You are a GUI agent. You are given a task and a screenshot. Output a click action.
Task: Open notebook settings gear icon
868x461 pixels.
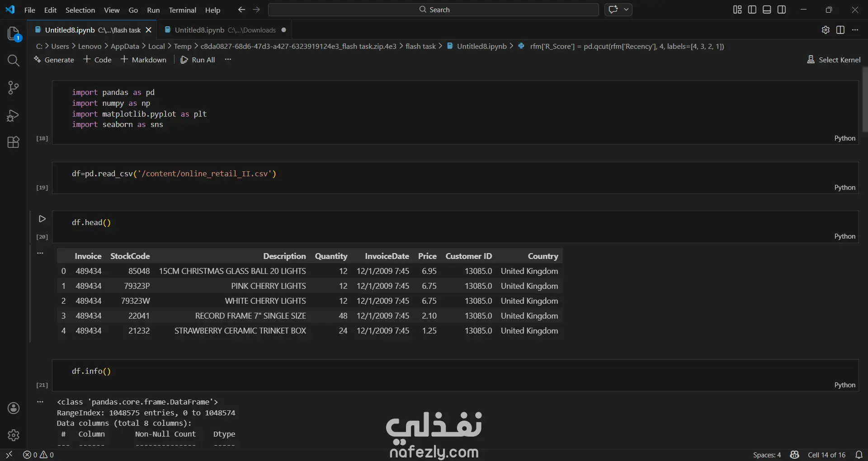coord(826,30)
